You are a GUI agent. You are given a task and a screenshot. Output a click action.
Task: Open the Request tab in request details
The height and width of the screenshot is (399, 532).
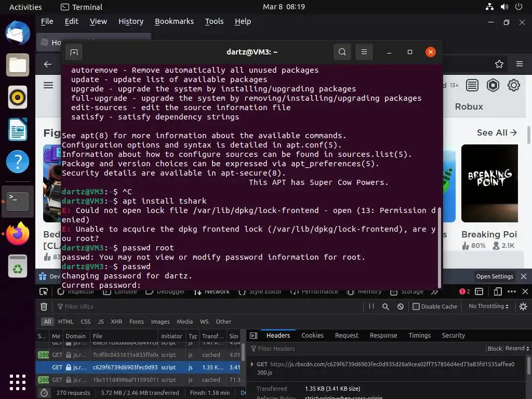[347, 336]
